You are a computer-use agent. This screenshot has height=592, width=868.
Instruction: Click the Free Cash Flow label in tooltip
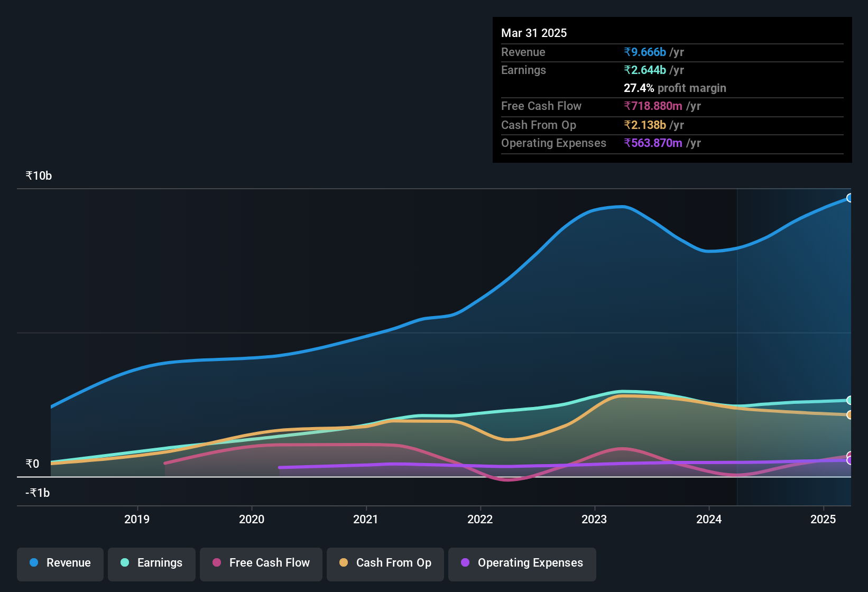541,106
